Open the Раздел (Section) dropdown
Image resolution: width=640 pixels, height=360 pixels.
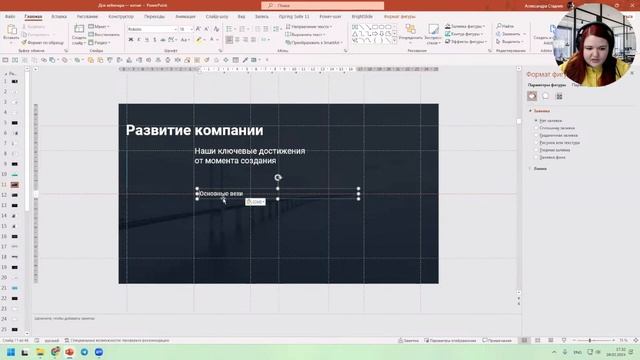tap(100, 42)
